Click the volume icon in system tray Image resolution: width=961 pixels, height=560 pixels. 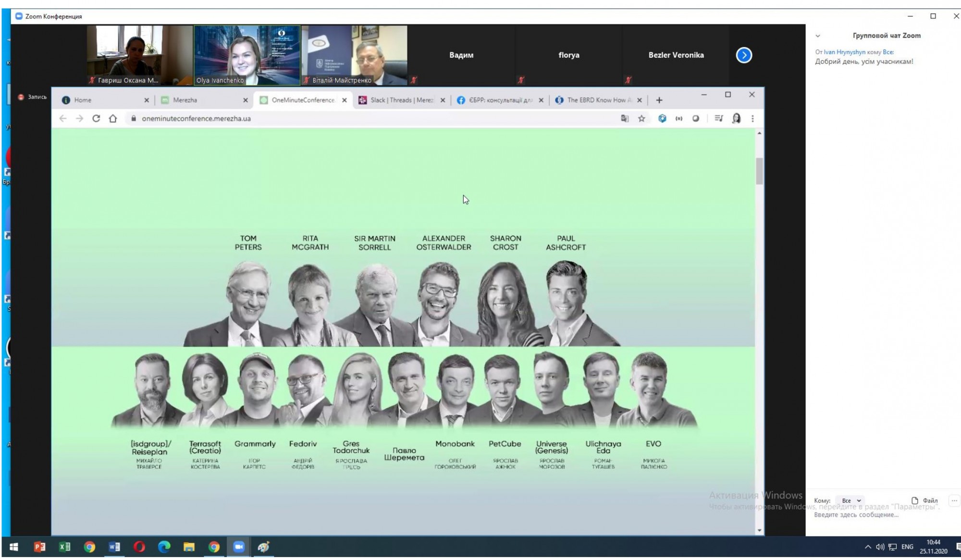(x=880, y=547)
